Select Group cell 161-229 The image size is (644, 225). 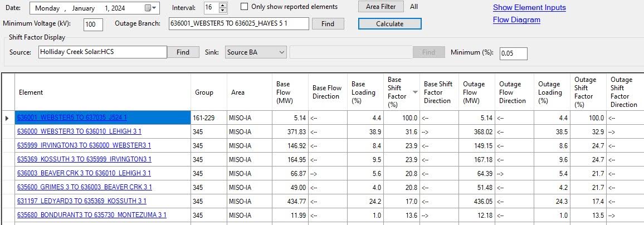coord(209,118)
